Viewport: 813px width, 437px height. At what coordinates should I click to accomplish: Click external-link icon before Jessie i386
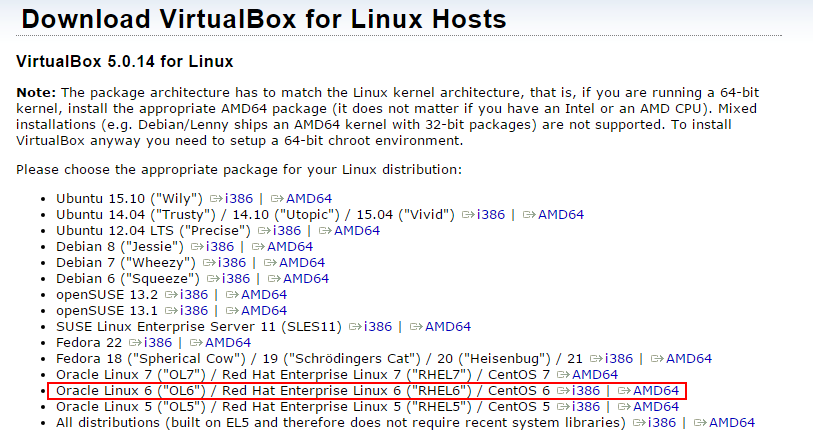(198, 247)
